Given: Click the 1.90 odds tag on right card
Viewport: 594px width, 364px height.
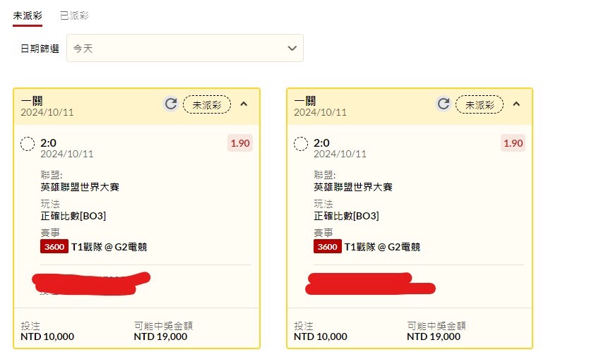Looking at the screenshot, I should coord(513,143).
